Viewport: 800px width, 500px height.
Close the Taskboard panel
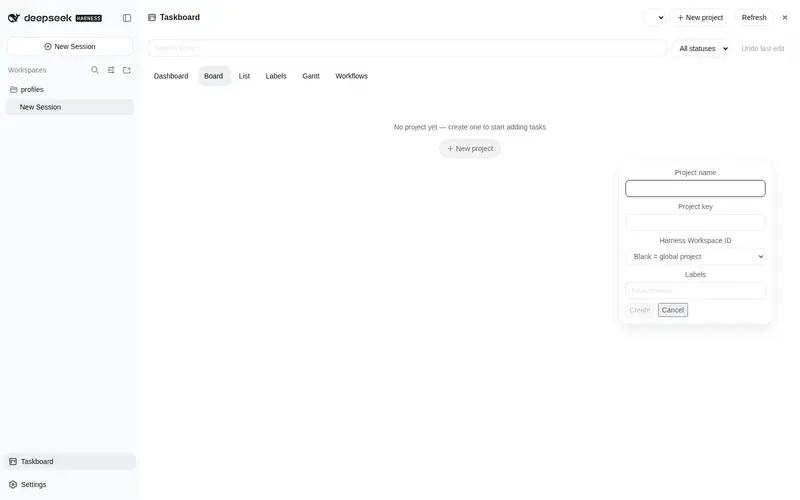[x=785, y=17]
